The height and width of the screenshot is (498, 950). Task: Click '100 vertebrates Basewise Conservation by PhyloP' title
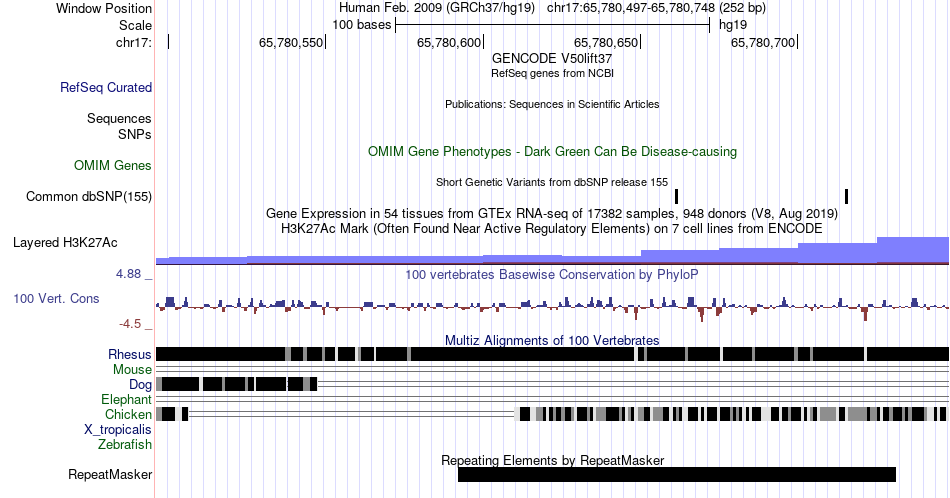click(552, 274)
